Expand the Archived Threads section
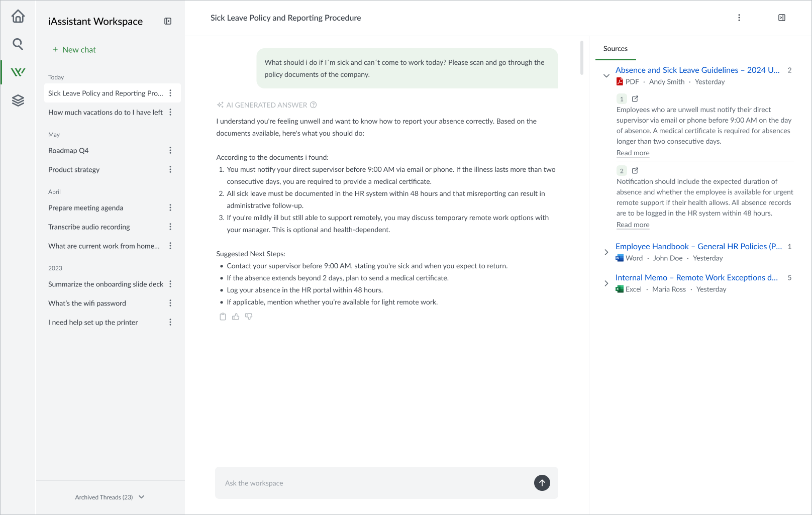Screen dimensions: 812x515 110,497
